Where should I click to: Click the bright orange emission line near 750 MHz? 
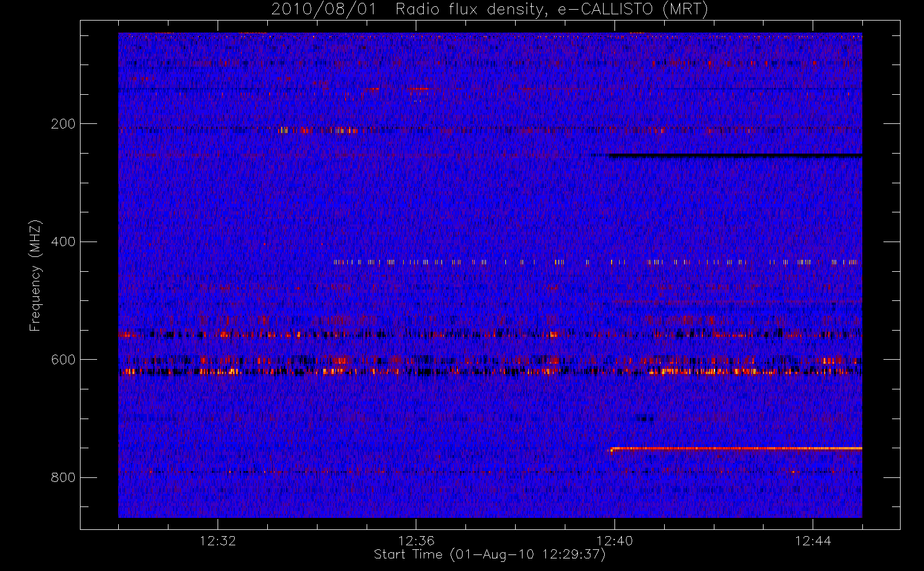pos(736,449)
